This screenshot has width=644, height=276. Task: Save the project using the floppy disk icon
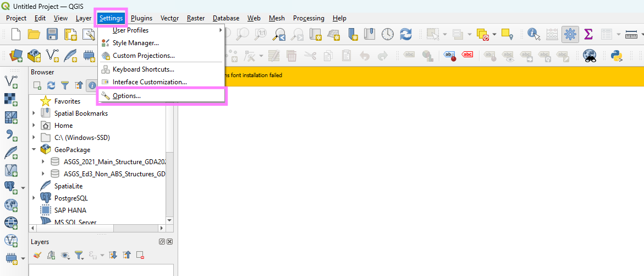point(52,34)
